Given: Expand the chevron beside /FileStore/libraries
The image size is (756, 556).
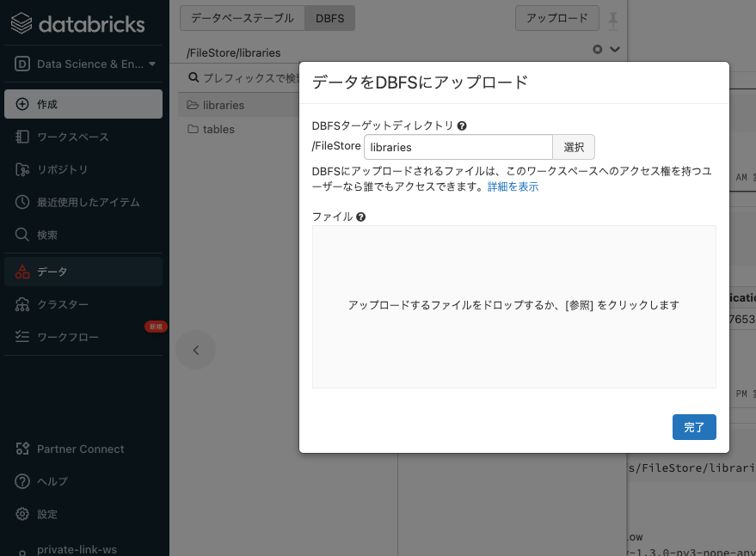Looking at the screenshot, I should 614,51.
